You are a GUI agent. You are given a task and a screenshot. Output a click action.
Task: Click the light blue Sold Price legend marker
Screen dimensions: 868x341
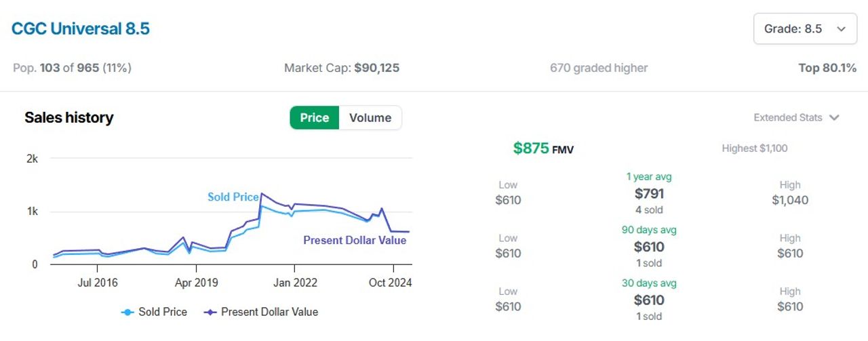(x=127, y=312)
